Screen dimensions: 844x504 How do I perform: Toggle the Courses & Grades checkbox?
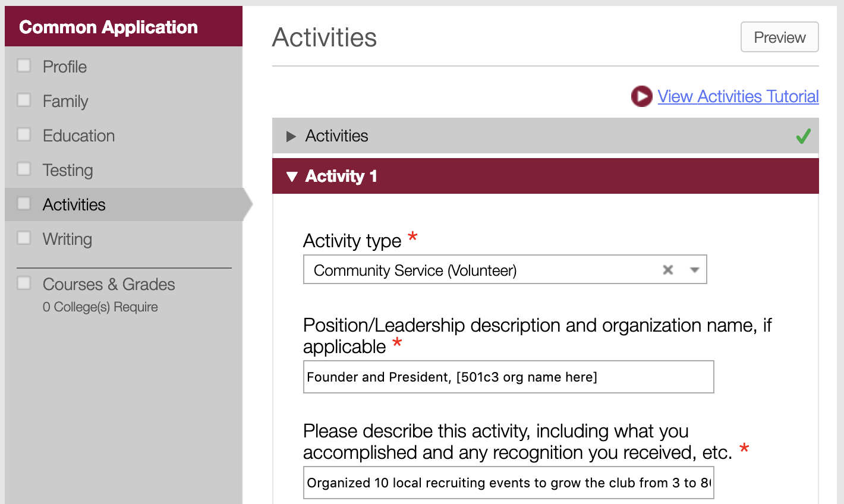24,283
